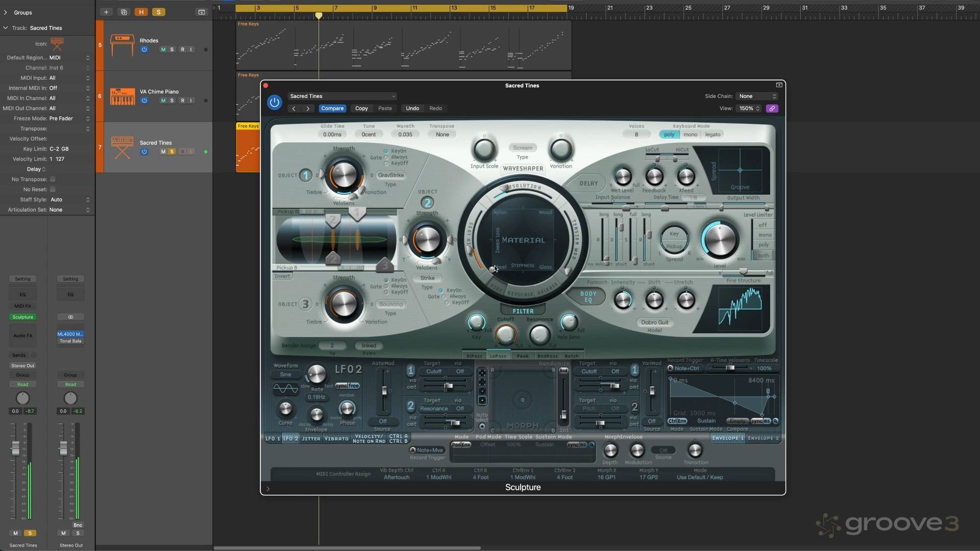
Task: Click the VA Chime Piano instrument icon
Action: 122,96
